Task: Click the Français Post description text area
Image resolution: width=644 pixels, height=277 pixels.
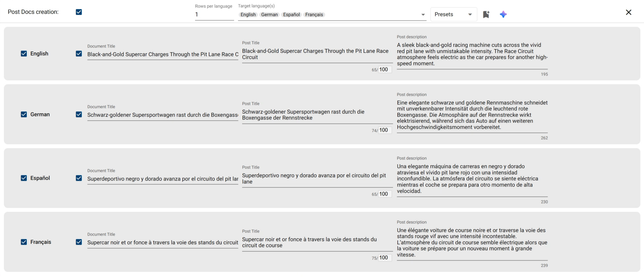Action: 472,242
